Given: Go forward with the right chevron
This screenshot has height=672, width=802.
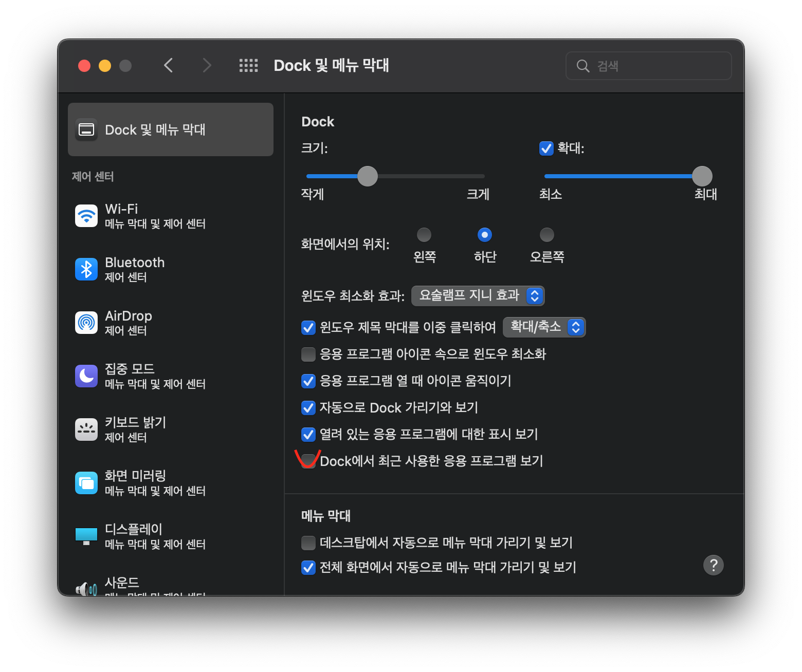Looking at the screenshot, I should tap(207, 65).
